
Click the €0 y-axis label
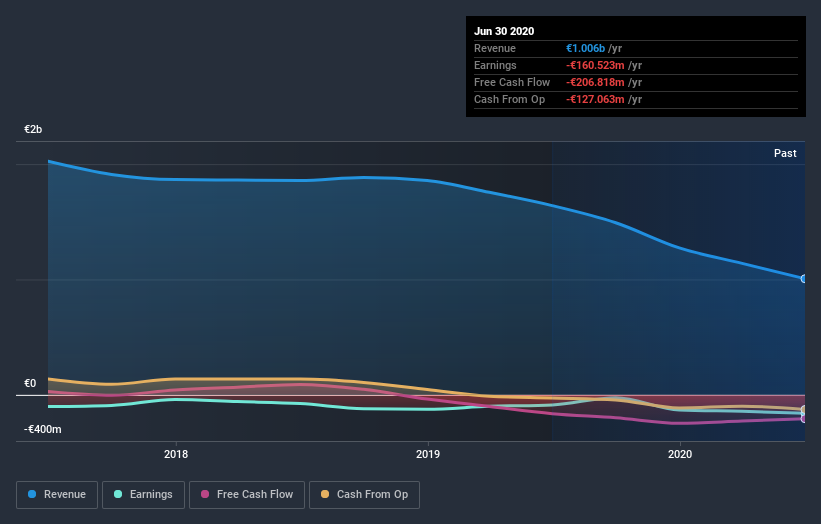pyautogui.click(x=30, y=383)
